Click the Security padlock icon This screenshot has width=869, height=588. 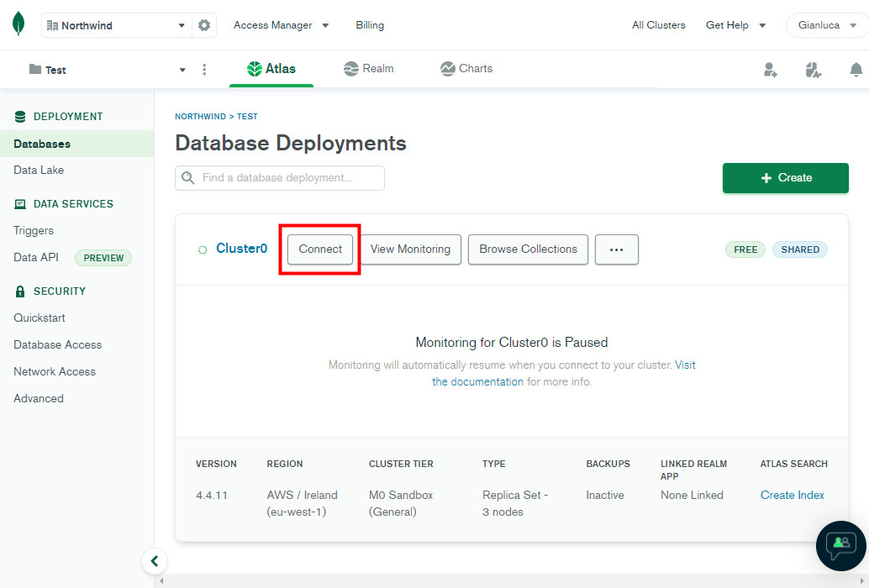click(x=20, y=291)
